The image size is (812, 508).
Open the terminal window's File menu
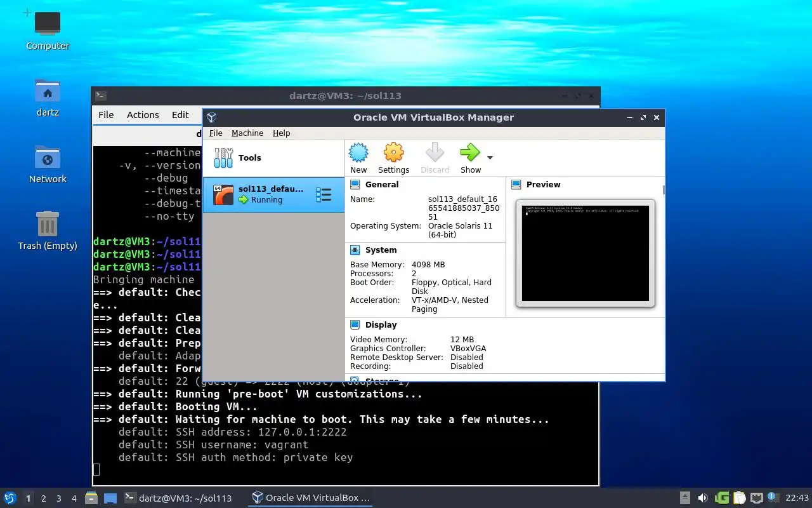coord(106,115)
